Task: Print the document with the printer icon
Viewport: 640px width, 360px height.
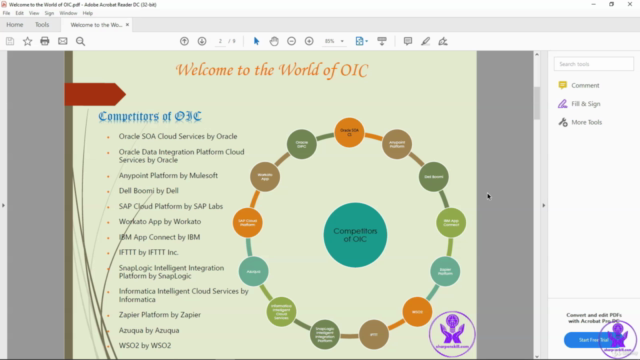Action: [45, 41]
